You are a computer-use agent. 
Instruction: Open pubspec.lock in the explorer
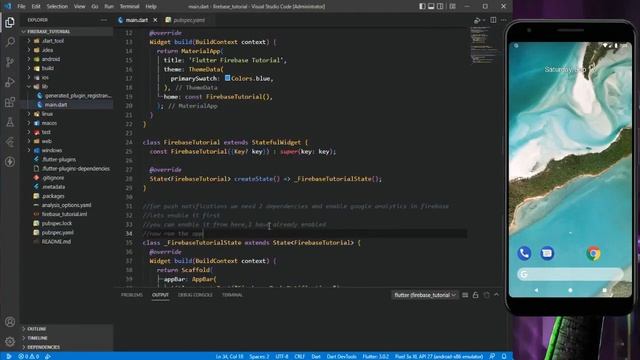coord(57,223)
